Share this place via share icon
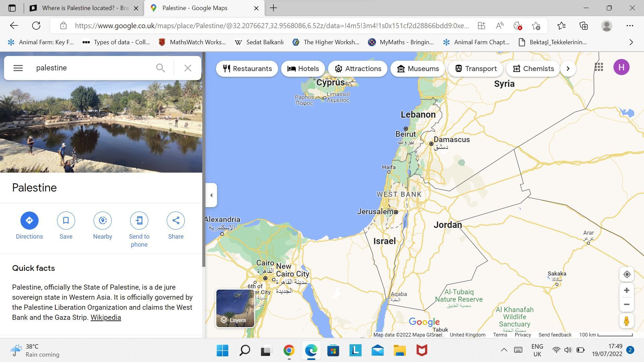Screen dimensions: 644x362 click(176, 221)
